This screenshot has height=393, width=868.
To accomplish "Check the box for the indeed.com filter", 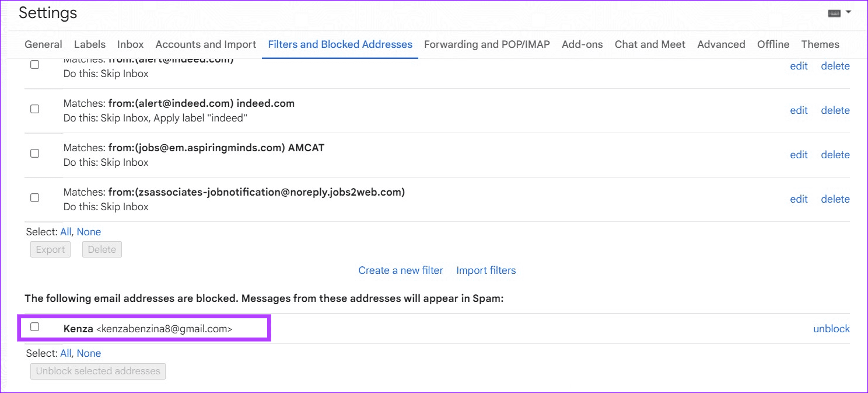I will point(34,109).
